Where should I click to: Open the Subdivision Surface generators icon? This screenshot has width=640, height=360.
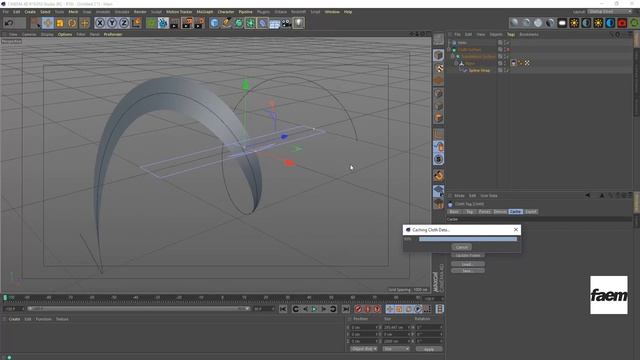[x=239, y=23]
